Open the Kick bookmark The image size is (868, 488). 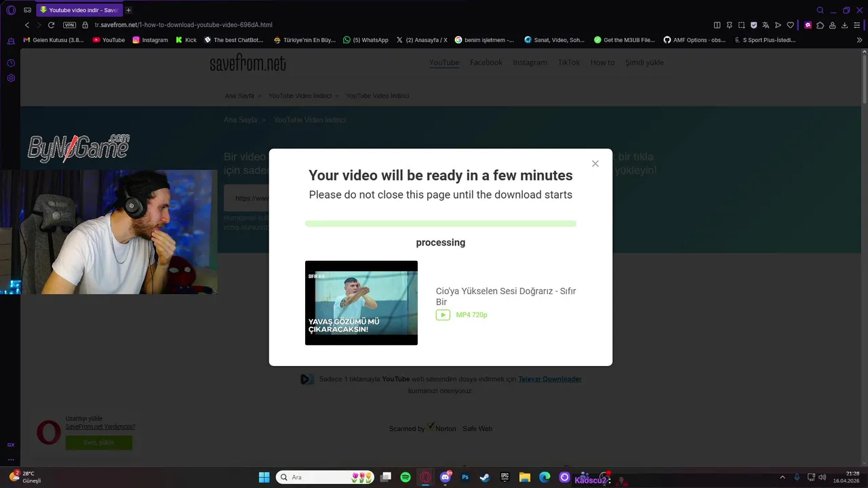tap(186, 40)
